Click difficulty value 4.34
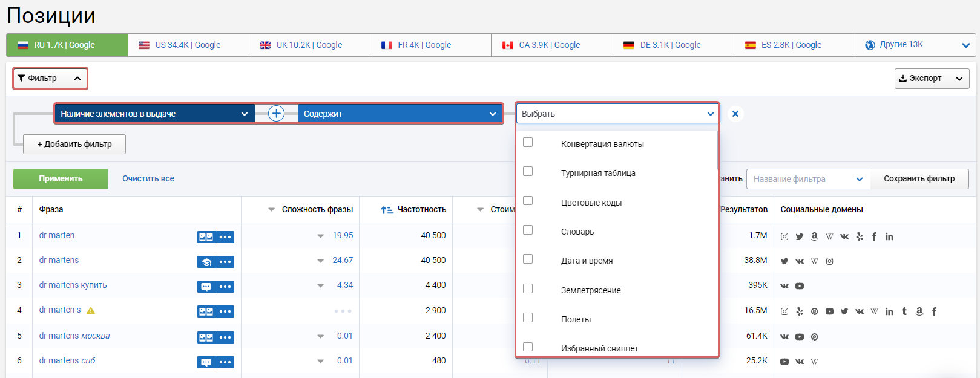Viewport: 980px width, 378px height. tap(345, 285)
